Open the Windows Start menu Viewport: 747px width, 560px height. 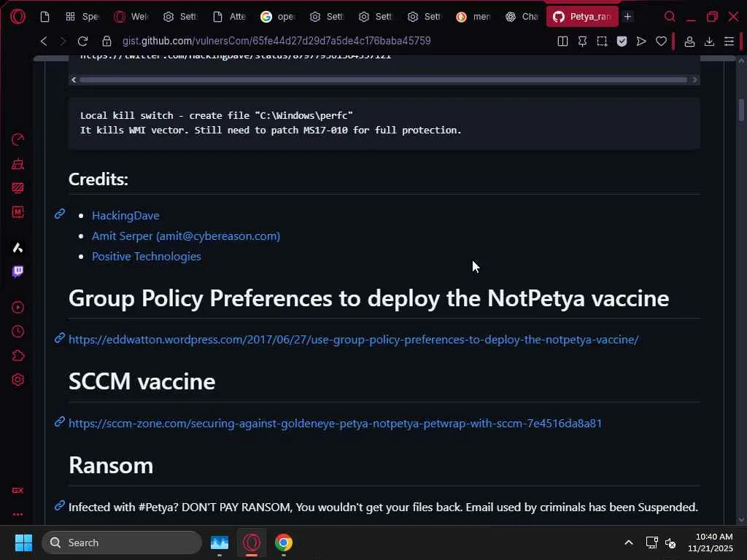pos(23,542)
